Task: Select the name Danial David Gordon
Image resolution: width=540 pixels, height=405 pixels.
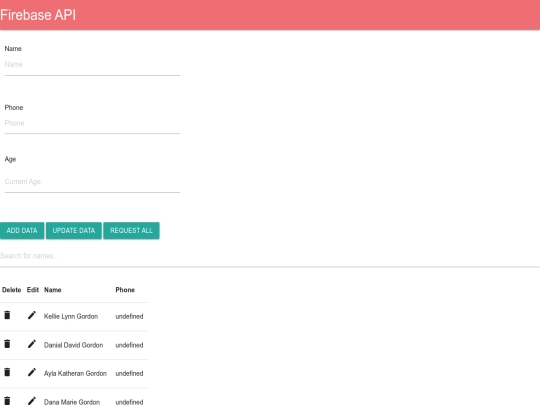Action: coord(73,345)
